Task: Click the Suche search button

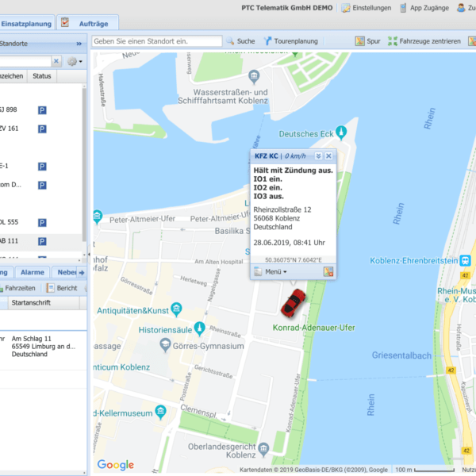Action: 240,40
